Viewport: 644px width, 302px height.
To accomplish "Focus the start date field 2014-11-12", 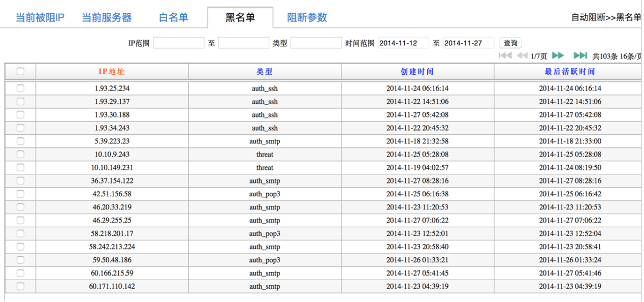I will (x=403, y=43).
